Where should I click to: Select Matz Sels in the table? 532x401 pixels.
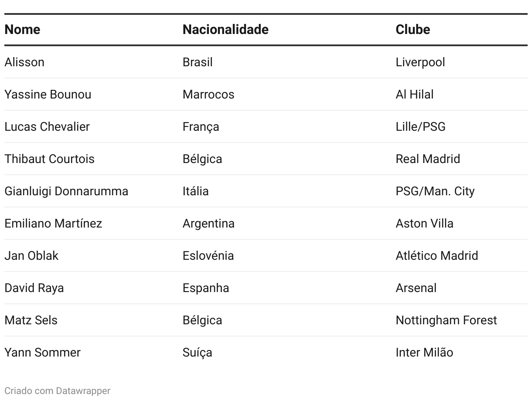pos(31,320)
